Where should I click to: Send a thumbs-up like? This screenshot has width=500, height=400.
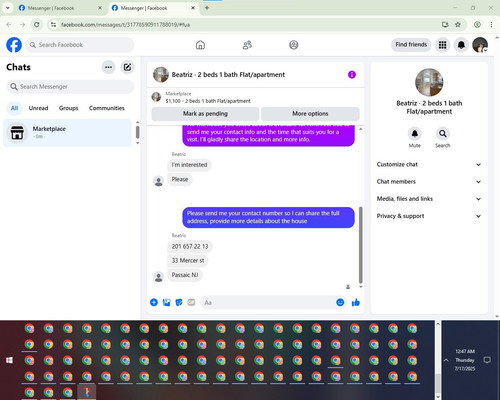tap(356, 302)
